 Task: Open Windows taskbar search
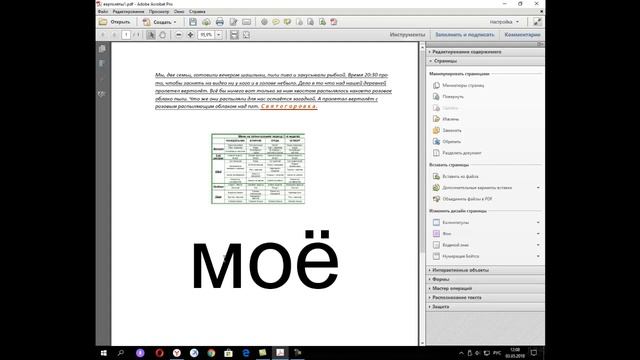[121, 353]
